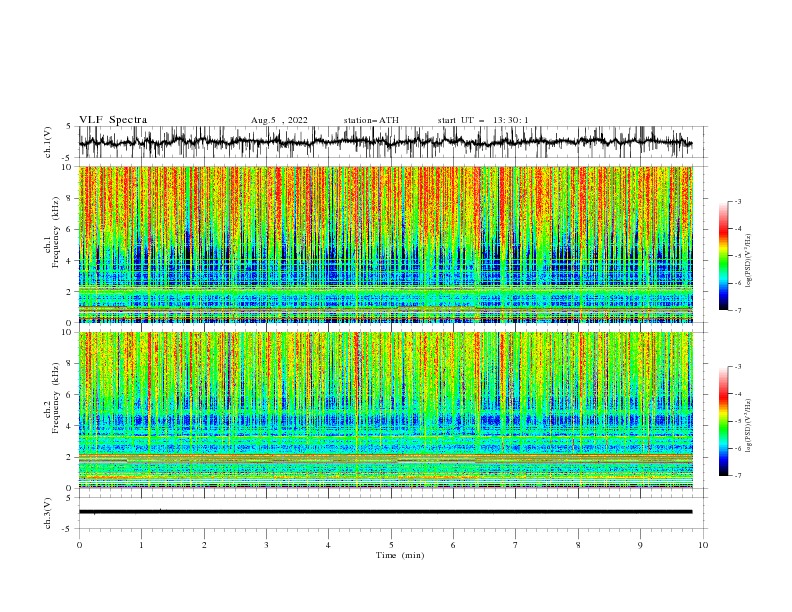Click the "-3" label on ch.1 colorbar
Viewport: 792px width, 612px height.
738,201
